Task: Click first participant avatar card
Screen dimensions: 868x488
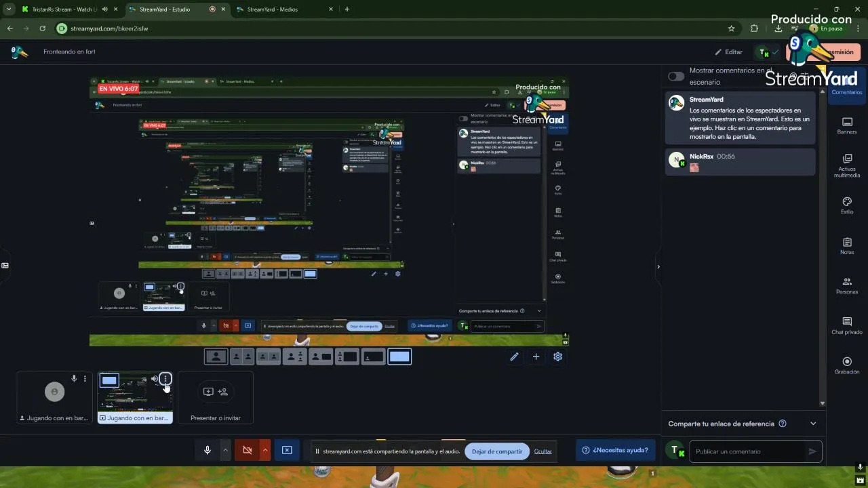Action: pyautogui.click(x=54, y=398)
